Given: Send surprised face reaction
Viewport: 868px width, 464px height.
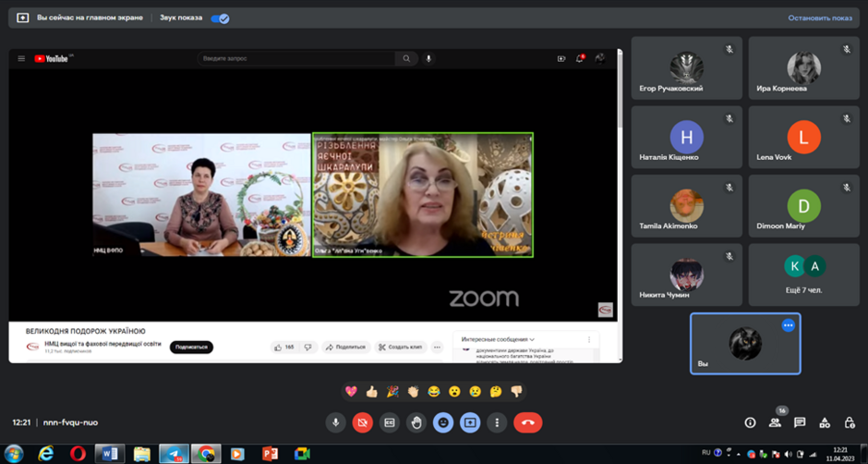Looking at the screenshot, I should pyautogui.click(x=454, y=391).
